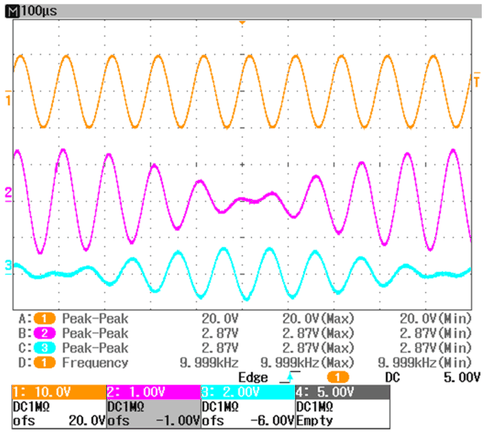
Task: Select Peak-Peak label in measurement row B
Action: [x=95, y=334]
